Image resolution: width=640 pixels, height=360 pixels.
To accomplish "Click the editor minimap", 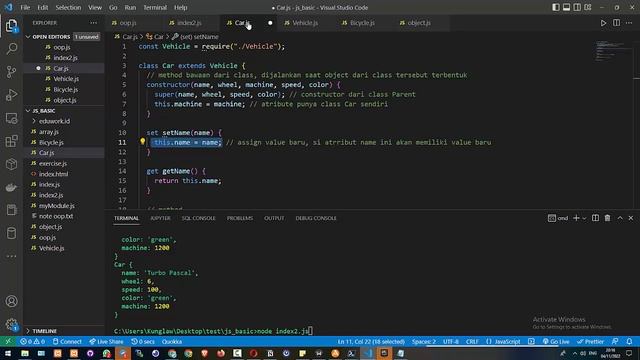I will pos(612,51).
